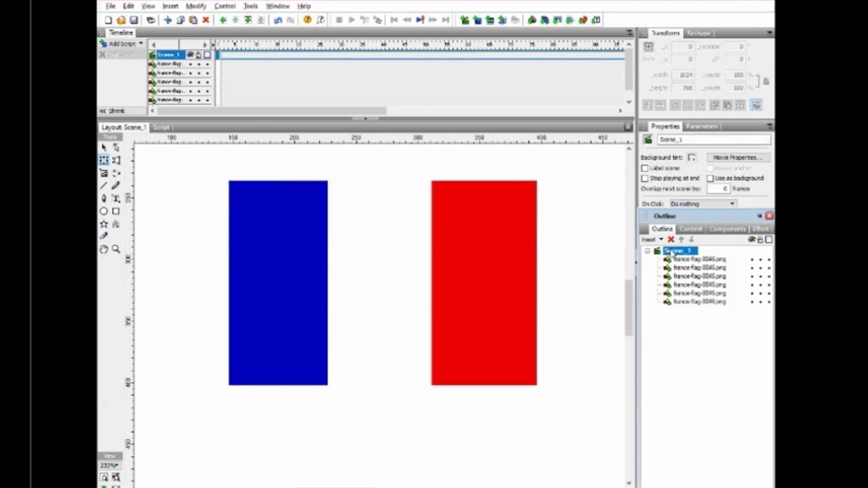Select the Rectangle tool
The height and width of the screenshot is (488, 868).
[x=116, y=211]
